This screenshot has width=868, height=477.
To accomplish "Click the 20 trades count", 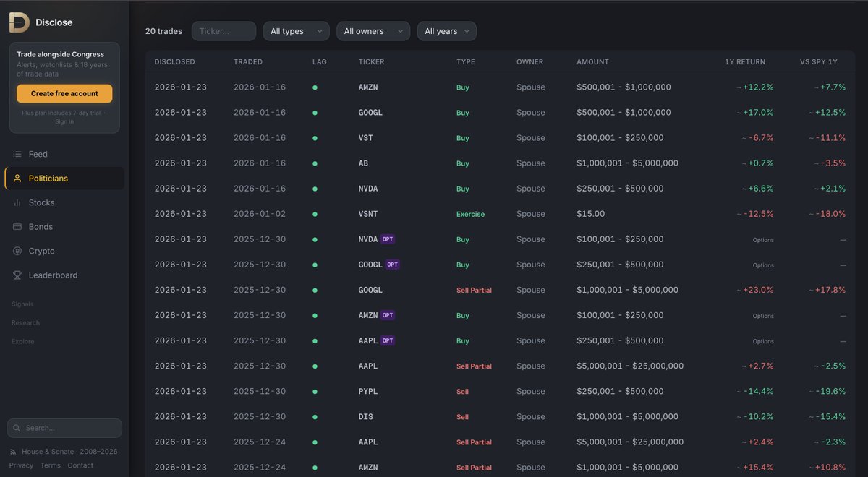I will pyautogui.click(x=164, y=31).
